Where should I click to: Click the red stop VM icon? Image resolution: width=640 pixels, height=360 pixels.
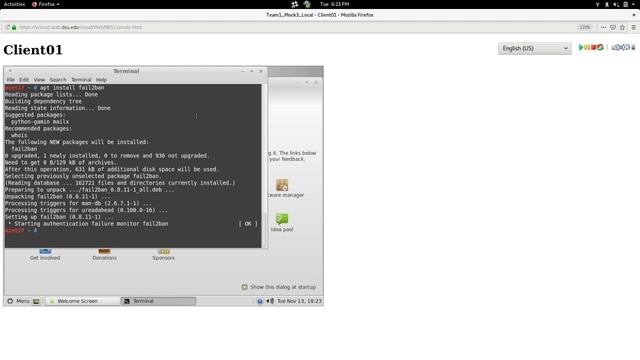point(593,47)
